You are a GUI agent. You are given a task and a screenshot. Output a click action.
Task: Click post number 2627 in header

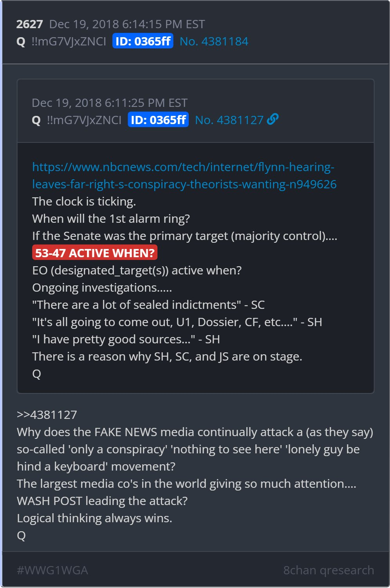pyautogui.click(x=29, y=24)
